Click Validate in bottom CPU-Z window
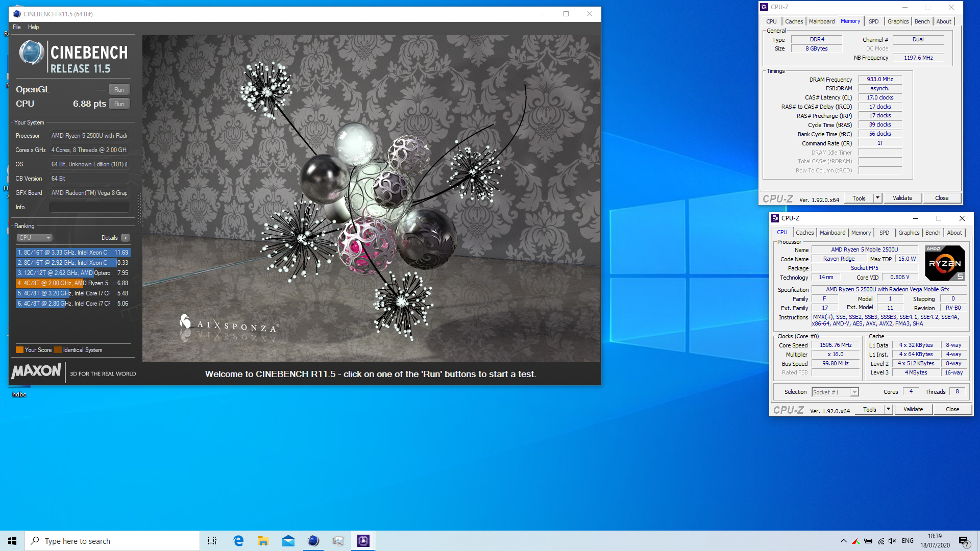 point(913,409)
